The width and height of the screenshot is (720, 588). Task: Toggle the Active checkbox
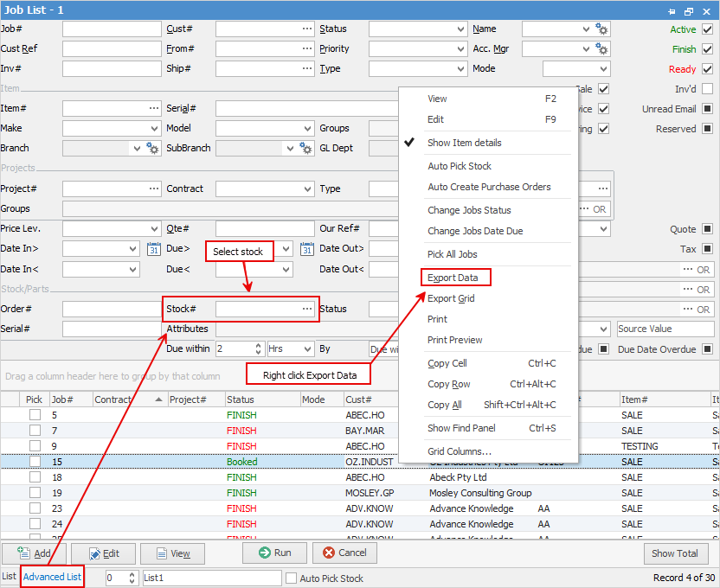coord(708,29)
